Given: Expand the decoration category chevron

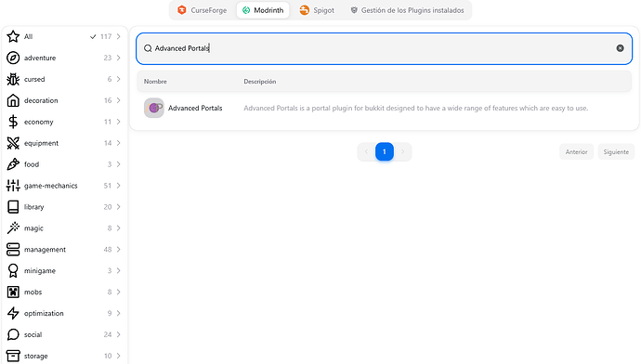Looking at the screenshot, I should [118, 100].
